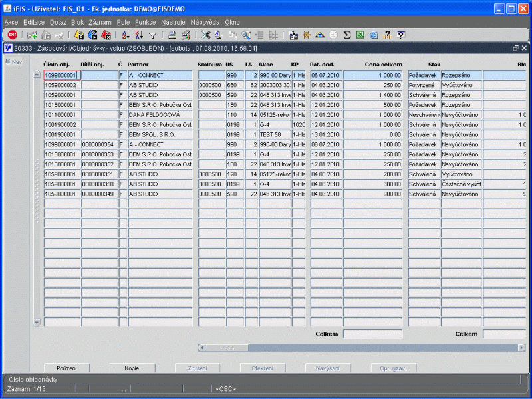This screenshot has height=399, width=532.
Task: Click the Sigma sum icon
Action: 346,35
